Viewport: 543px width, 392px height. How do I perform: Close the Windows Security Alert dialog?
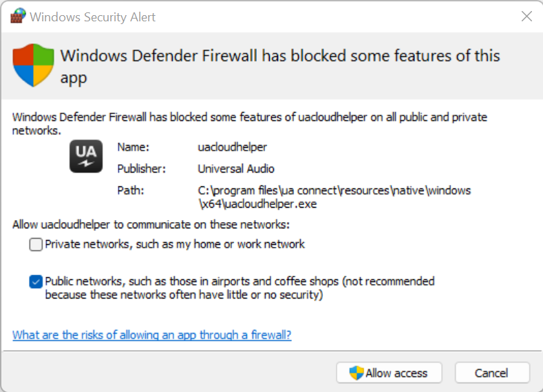pos(526,17)
